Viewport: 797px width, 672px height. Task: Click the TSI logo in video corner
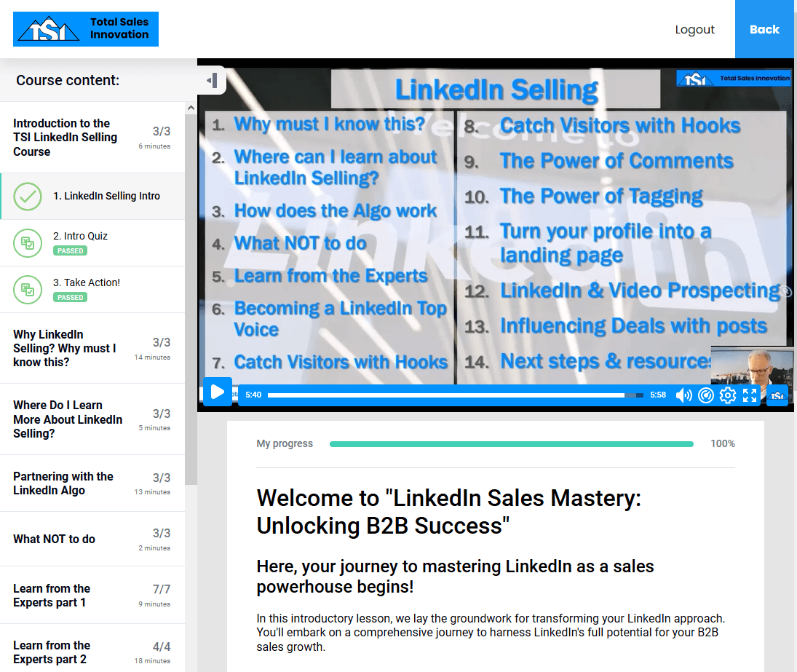click(734, 79)
